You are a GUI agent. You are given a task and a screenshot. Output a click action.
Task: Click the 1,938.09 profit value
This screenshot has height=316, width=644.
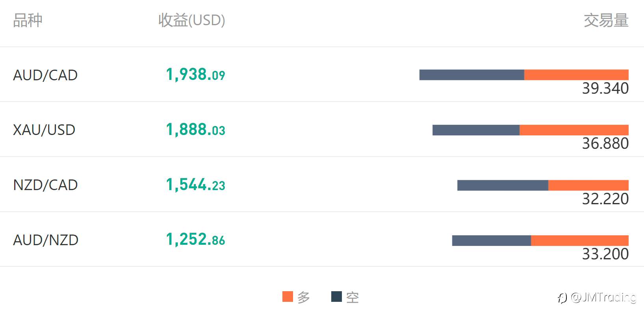click(x=195, y=75)
